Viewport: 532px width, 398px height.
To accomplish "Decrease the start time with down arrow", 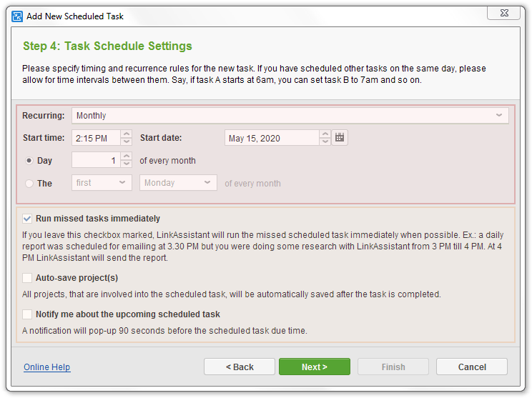I will (x=127, y=141).
